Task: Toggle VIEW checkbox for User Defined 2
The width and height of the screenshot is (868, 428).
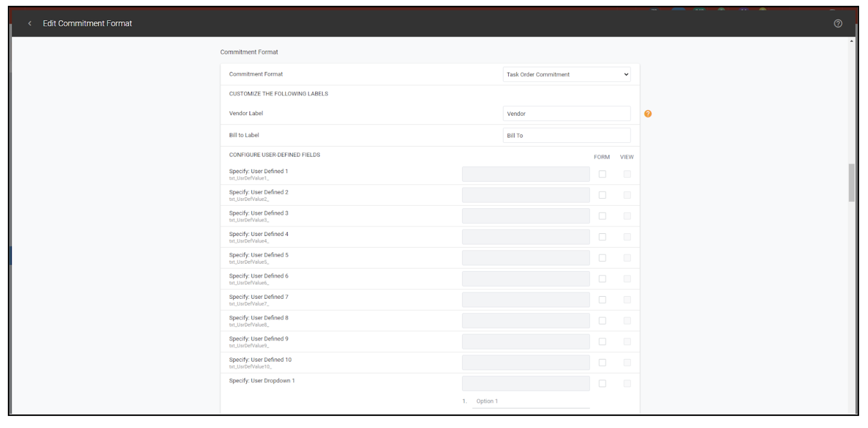Action: point(627,195)
